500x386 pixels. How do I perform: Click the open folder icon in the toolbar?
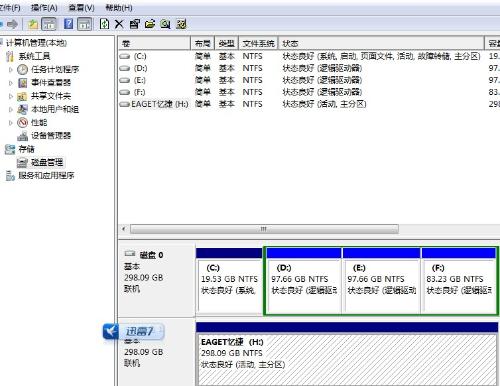pos(150,24)
